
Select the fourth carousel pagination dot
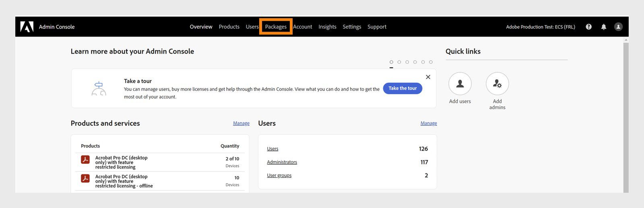415,62
